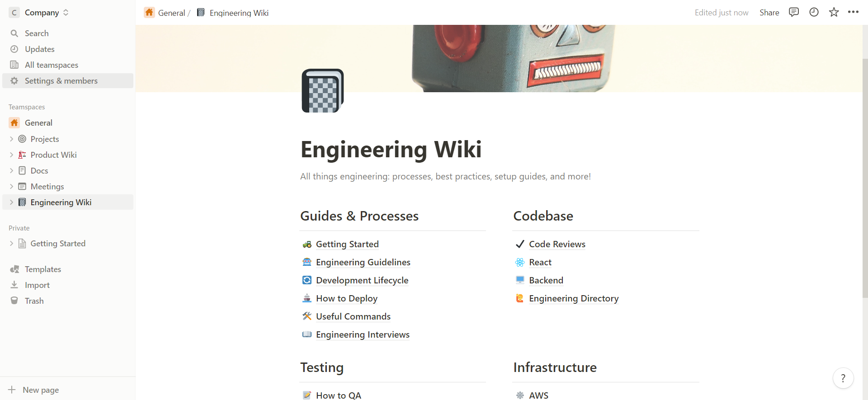Click the Product Wiki icon in sidebar
Image resolution: width=868 pixels, height=400 pixels.
click(x=22, y=155)
